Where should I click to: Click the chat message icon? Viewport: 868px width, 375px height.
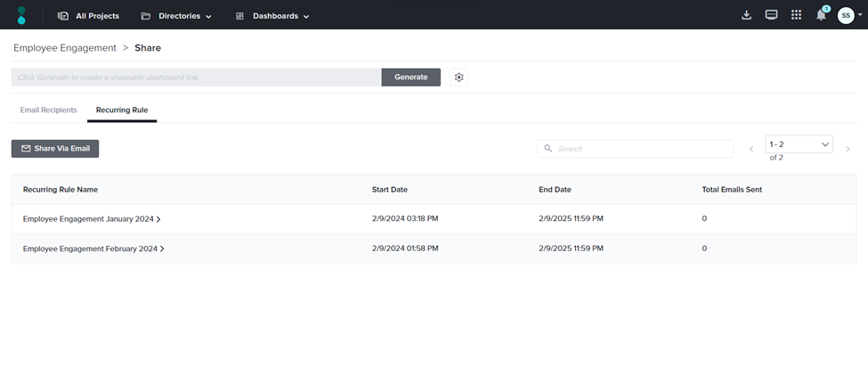click(771, 15)
